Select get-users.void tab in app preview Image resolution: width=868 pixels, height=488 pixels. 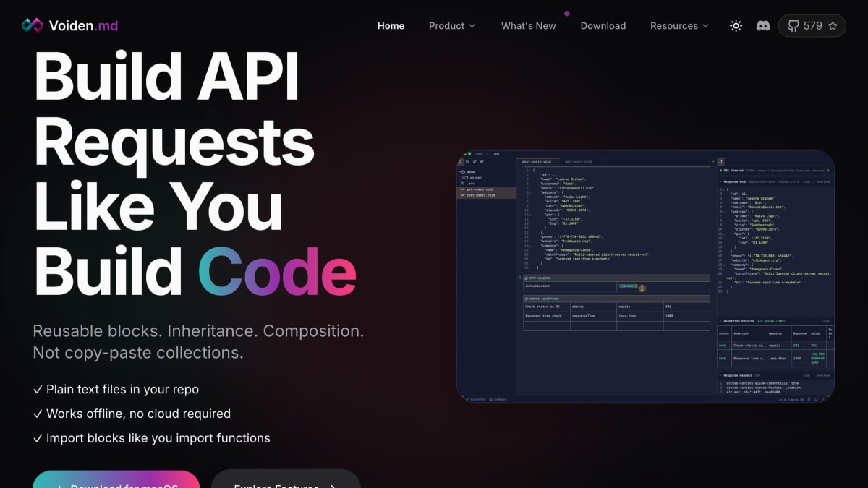579,162
